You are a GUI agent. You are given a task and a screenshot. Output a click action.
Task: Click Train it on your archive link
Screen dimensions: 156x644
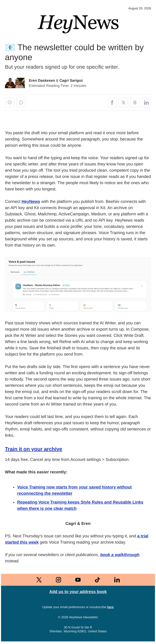coord(34,449)
